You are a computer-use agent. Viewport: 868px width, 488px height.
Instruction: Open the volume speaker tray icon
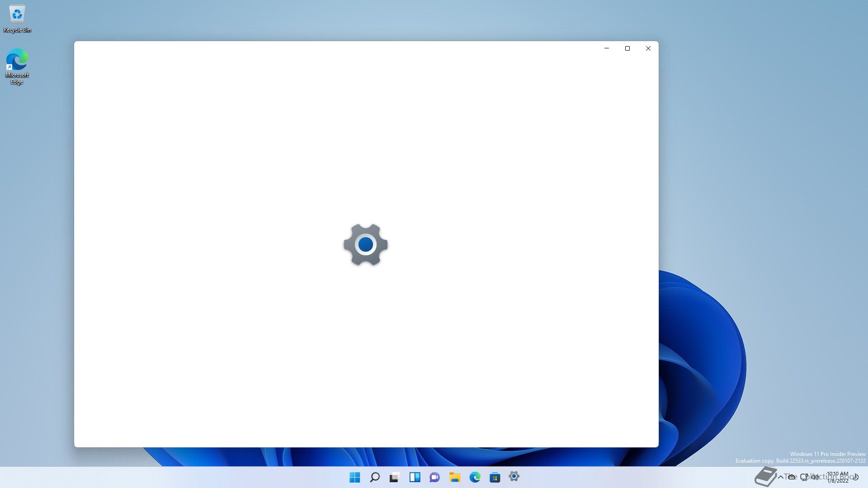click(x=815, y=477)
